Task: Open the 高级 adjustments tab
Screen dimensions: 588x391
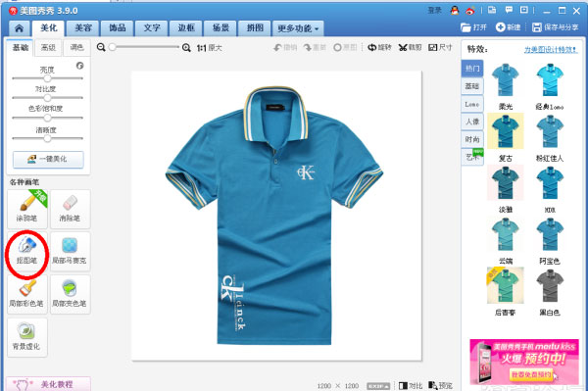Action: pos(48,47)
